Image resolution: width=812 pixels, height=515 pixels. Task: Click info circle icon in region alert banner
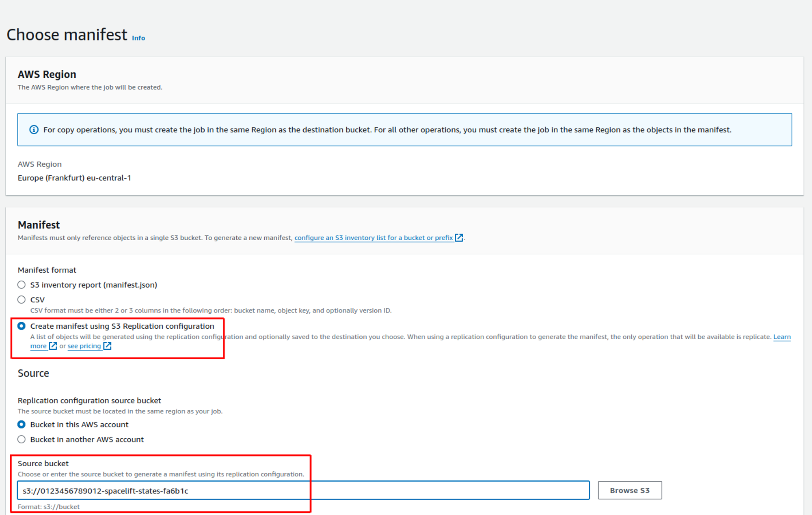34,130
